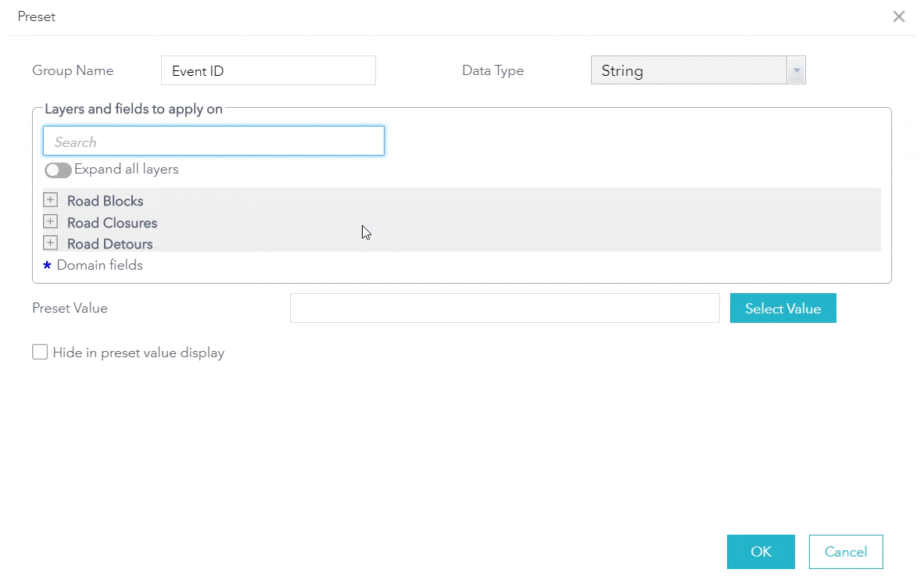Screen dimensions: 924x580
Task: Check the Hide in preset value display box
Action: 40,353
